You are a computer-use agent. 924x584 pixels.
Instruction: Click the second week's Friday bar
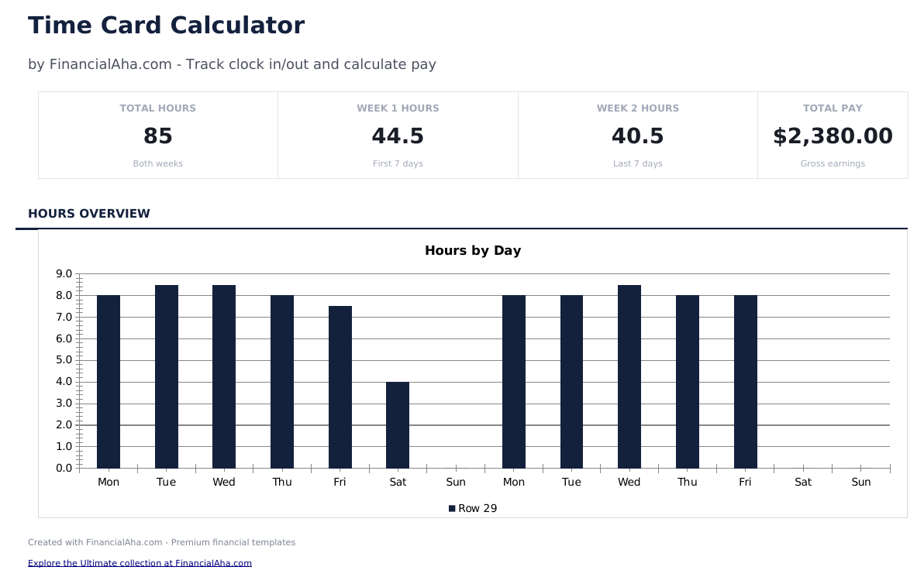[745, 381]
